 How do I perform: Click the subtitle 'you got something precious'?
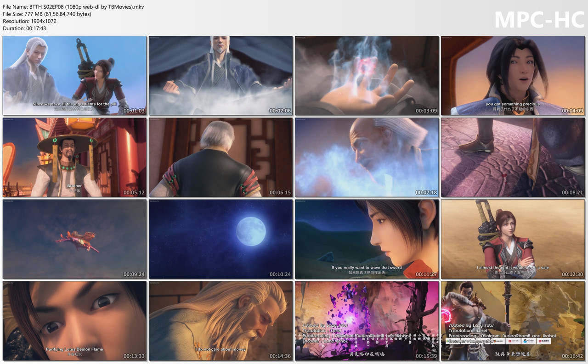[513, 104]
